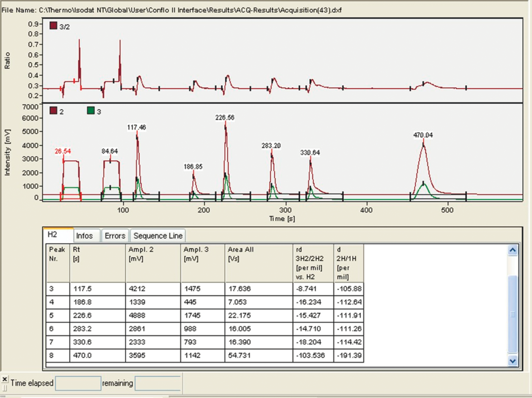The image size is (532, 398).
Task: Open the Errors tab
Action: pos(115,236)
